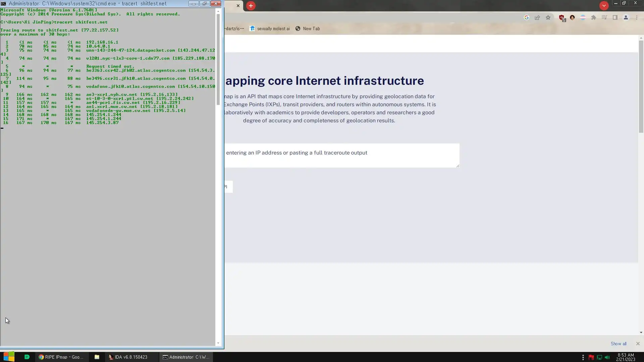
Task: Show hidden system tray icons
Action: point(583,357)
